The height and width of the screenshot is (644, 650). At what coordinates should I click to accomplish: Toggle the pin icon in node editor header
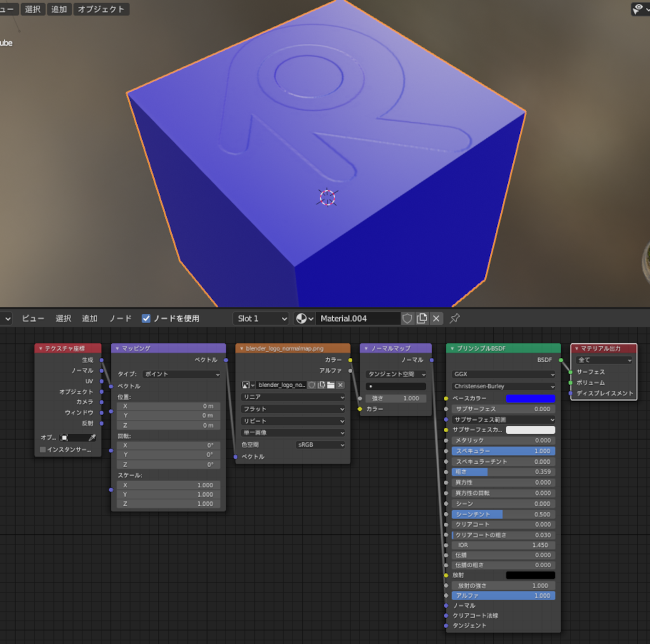pos(454,319)
